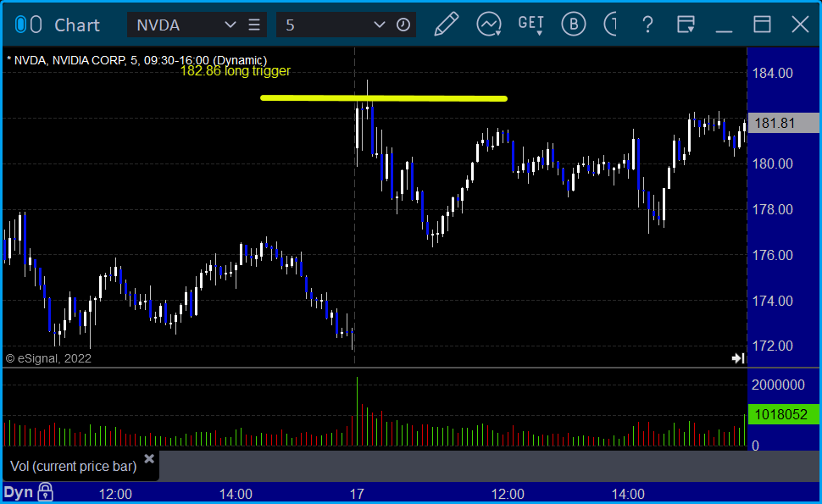Viewport: 822px width, 504px height.
Task: Toggle the lock icon beside Dyn
Action: 46,492
